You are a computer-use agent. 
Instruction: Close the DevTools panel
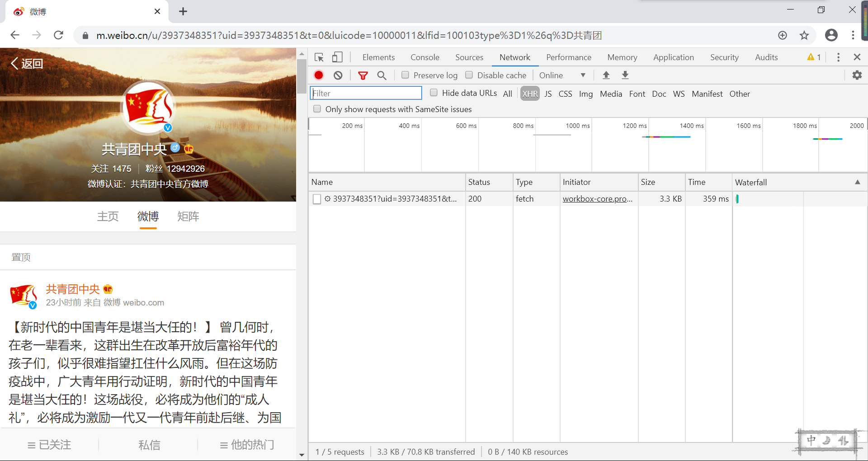[x=857, y=57]
